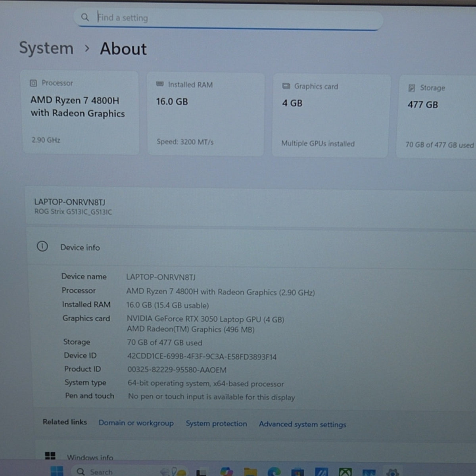Click the Storage drive icon

point(412,88)
